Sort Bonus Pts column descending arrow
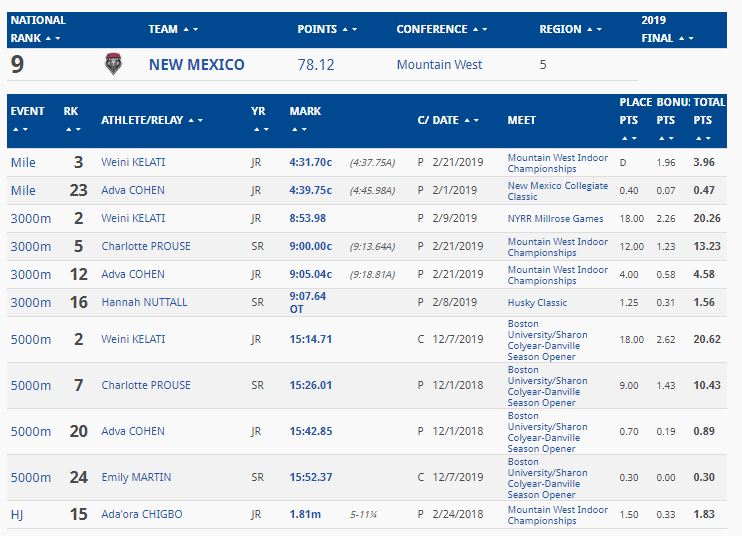The height and width of the screenshot is (536, 742). [x=671, y=138]
